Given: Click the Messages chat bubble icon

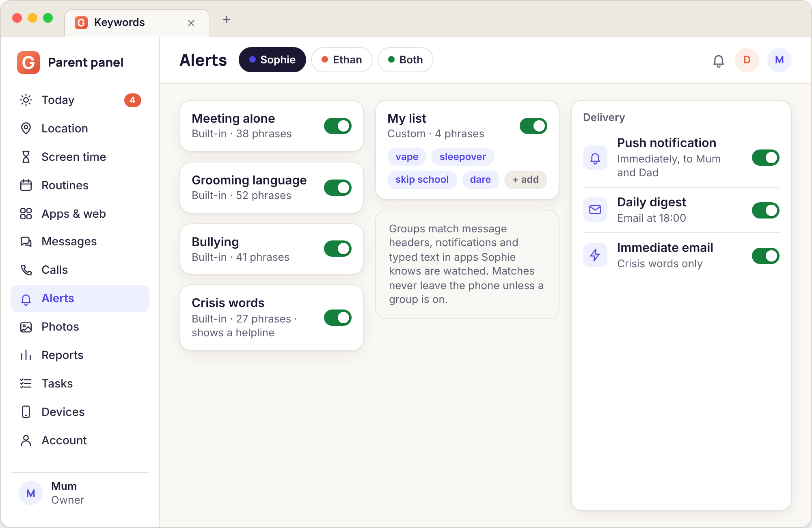Looking at the screenshot, I should [x=26, y=242].
